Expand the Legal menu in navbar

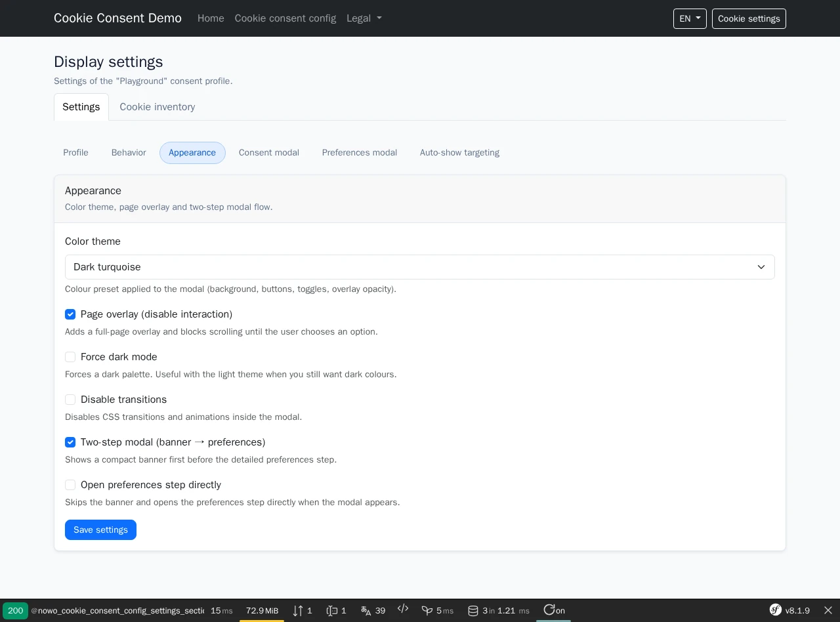coord(364,18)
